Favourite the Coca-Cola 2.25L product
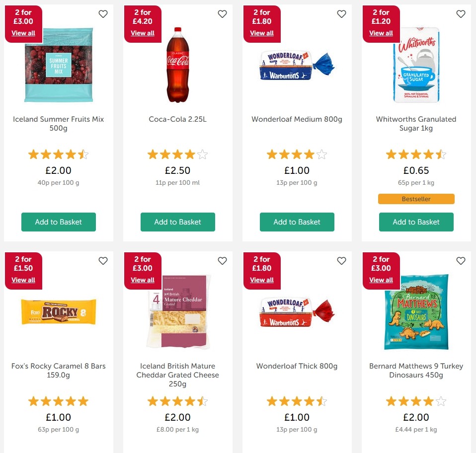The height and width of the screenshot is (453, 476). pos(222,14)
